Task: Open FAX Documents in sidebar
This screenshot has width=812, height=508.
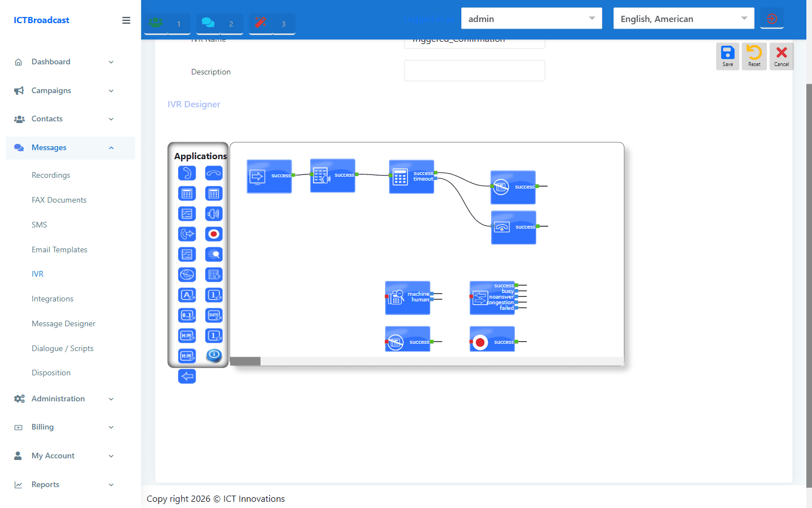Action: coord(59,200)
